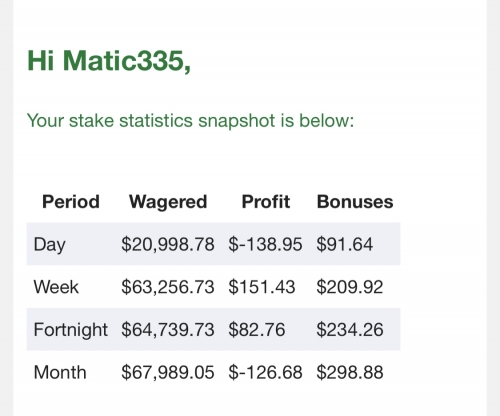Screen dimensions: 500x416
Task: Click the Fortnight wagered amount $64,739.73
Action: pyautogui.click(x=168, y=330)
